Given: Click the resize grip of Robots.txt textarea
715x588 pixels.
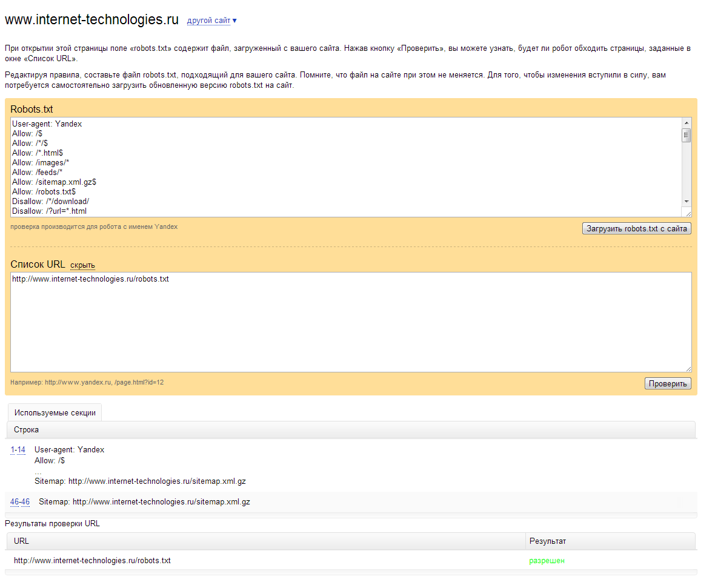Looking at the screenshot, I should coord(688,213).
